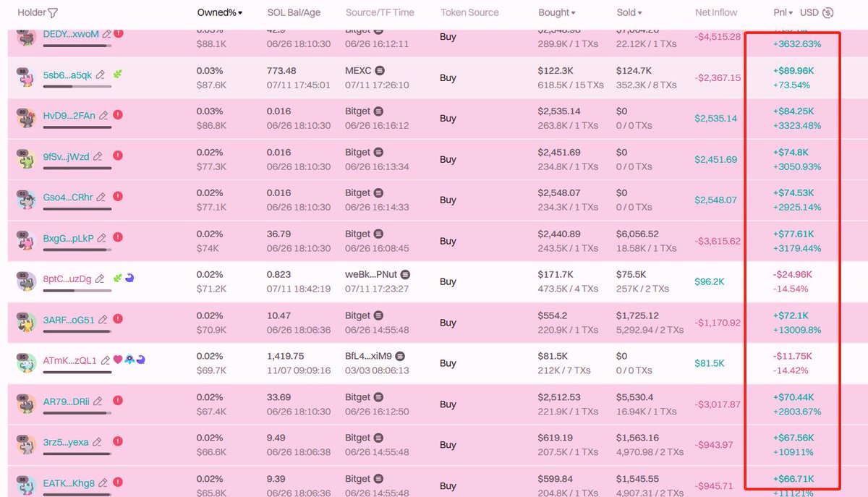Open the Sold column sort dropdown
The height and width of the screenshot is (497, 868).
pyautogui.click(x=629, y=12)
